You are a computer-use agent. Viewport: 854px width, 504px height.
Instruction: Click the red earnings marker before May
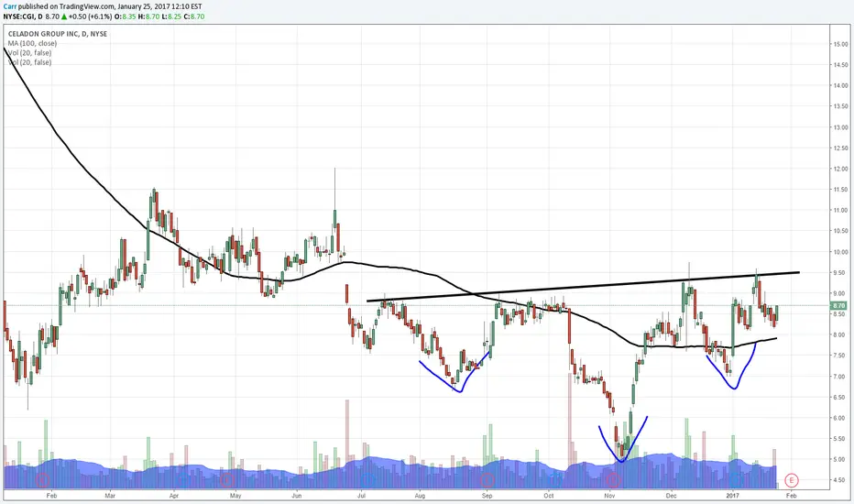coord(227,480)
